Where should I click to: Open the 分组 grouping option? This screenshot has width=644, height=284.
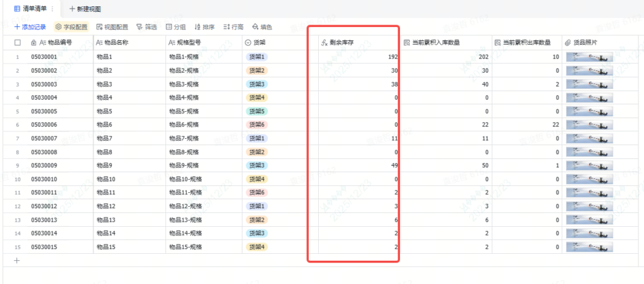pos(175,27)
